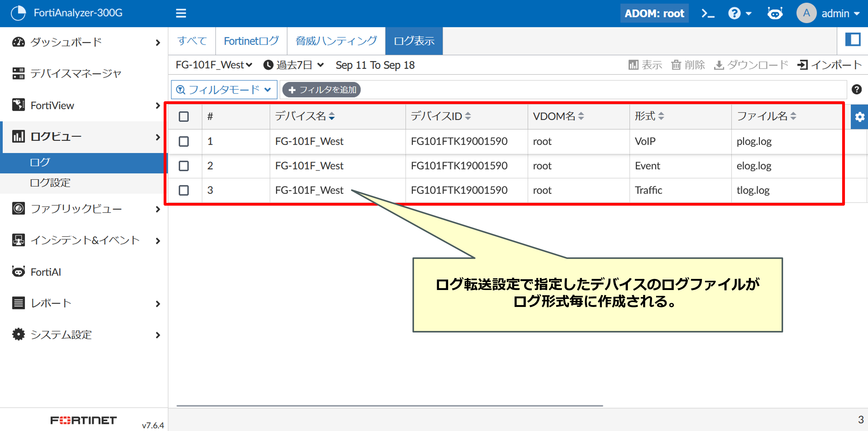This screenshot has width=868, height=431.
Task: Open the FG-101F_West device dropdown
Action: pos(214,65)
